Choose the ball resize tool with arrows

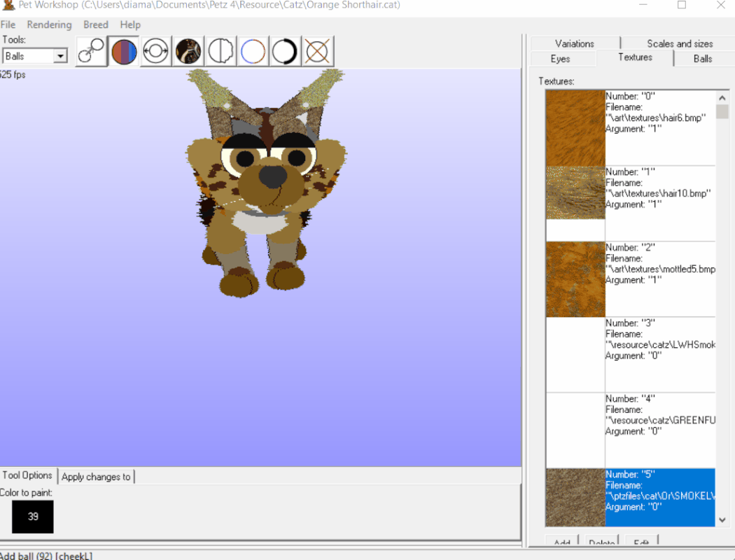point(155,51)
